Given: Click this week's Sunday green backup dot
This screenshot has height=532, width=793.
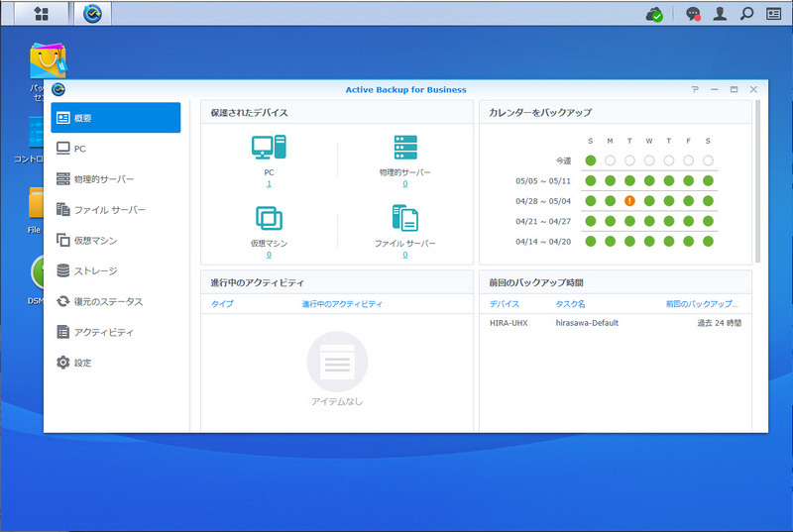Looking at the screenshot, I should pos(590,160).
